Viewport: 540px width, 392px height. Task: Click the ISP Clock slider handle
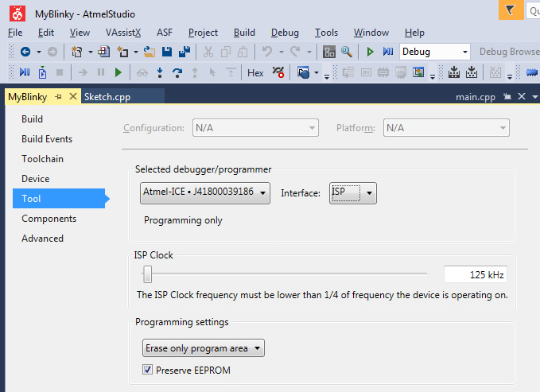tap(147, 274)
